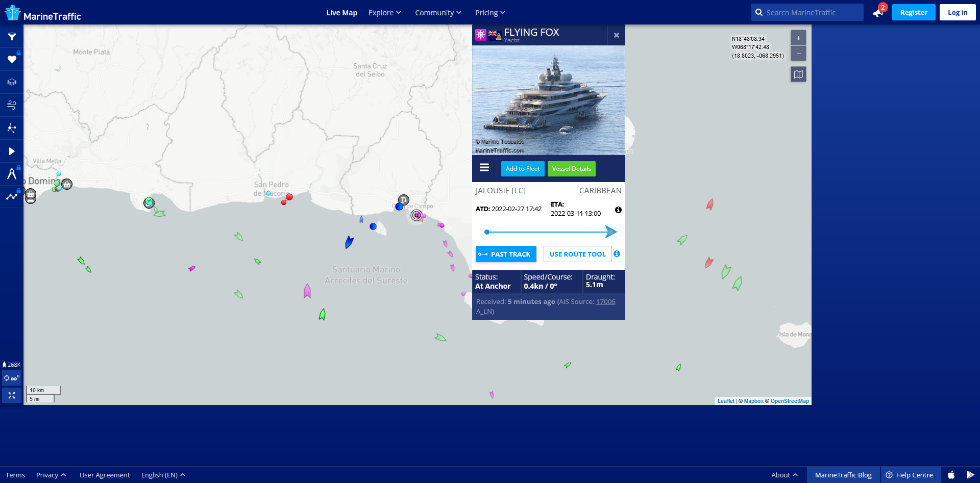Click the CARIBBEAN destination label

pyautogui.click(x=600, y=191)
